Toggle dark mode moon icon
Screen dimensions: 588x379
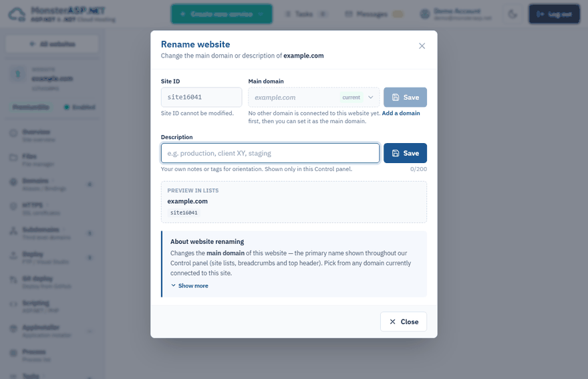click(x=512, y=14)
